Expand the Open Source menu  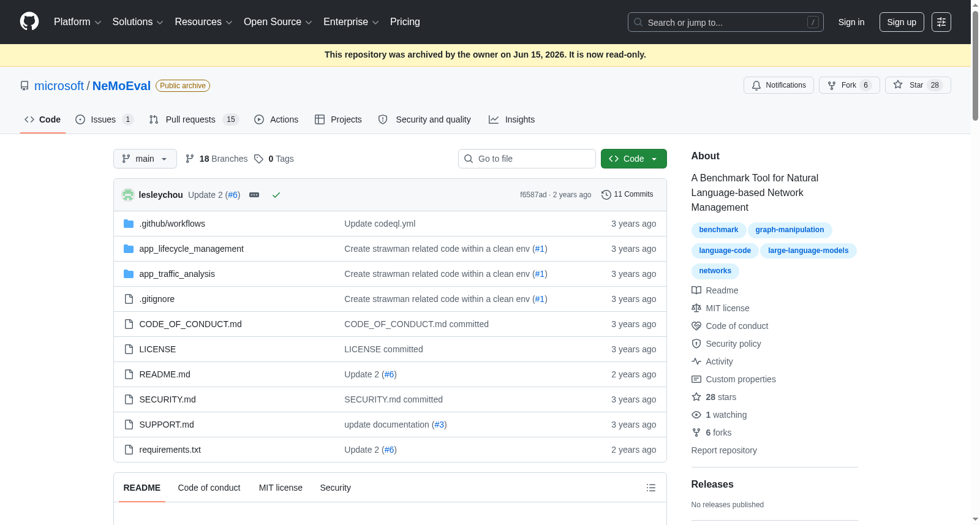278,22
